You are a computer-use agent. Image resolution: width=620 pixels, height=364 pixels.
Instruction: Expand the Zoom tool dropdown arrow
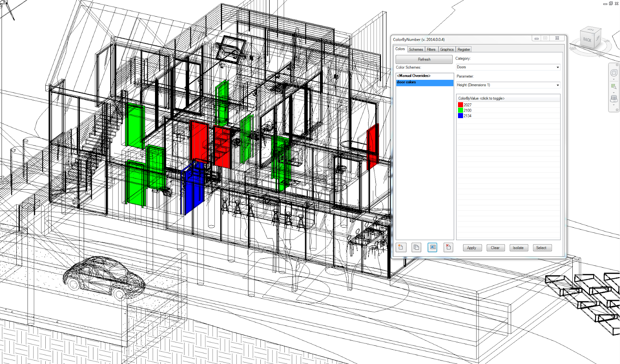point(614,93)
